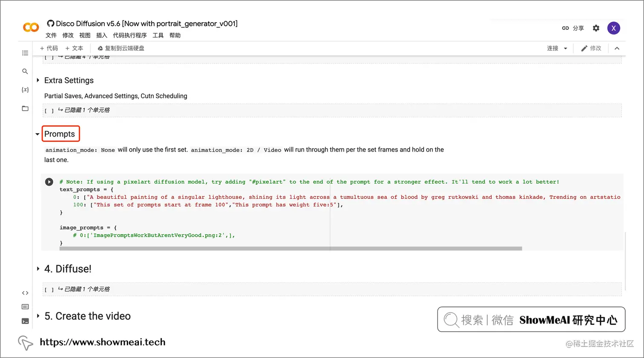Open the 帮助 menu
Screen dimensions: 644x358
175,35
